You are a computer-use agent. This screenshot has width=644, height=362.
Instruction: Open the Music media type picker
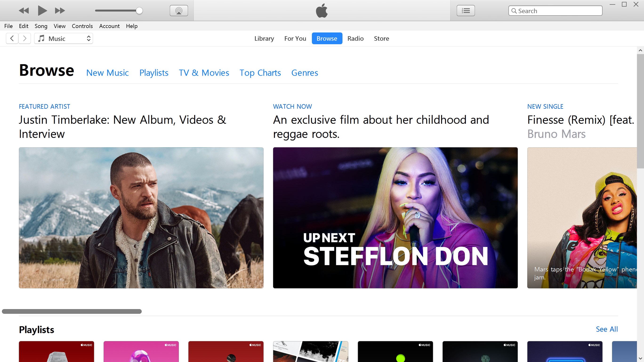coord(63,38)
